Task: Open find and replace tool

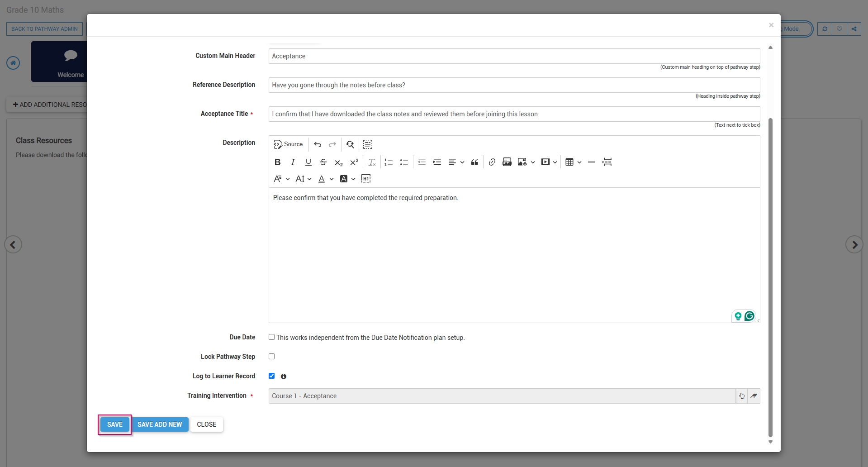Action: (350, 144)
